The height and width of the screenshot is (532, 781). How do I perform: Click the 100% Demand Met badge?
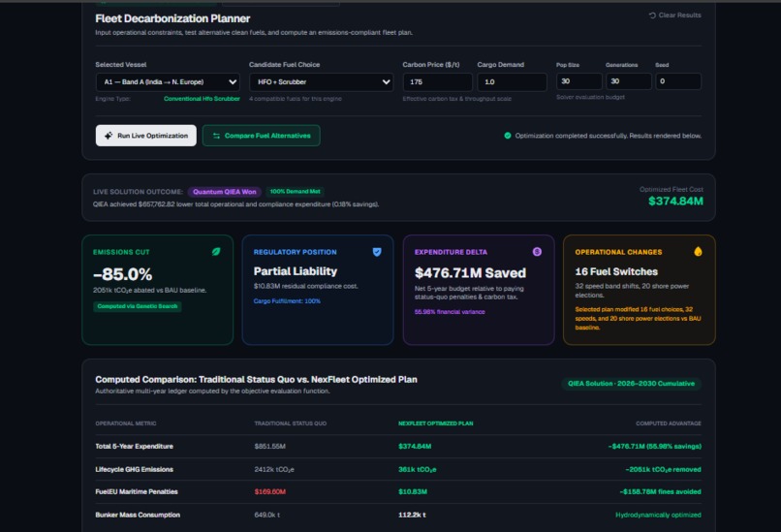(295, 191)
